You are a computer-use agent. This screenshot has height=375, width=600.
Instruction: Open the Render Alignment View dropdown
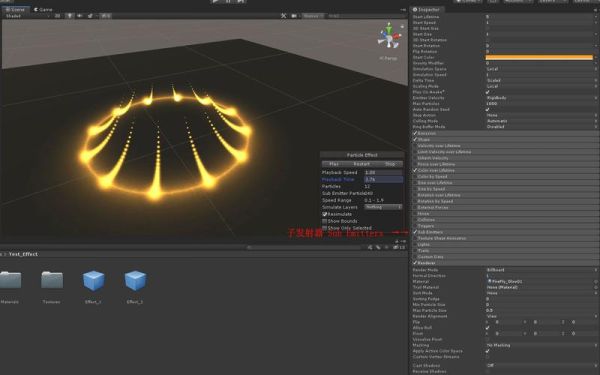541,316
